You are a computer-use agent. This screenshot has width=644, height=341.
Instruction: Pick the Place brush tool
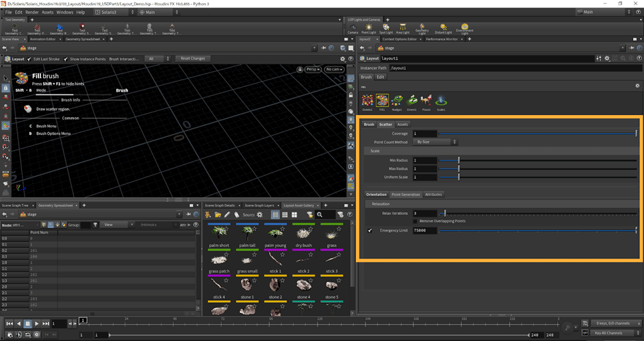426,101
